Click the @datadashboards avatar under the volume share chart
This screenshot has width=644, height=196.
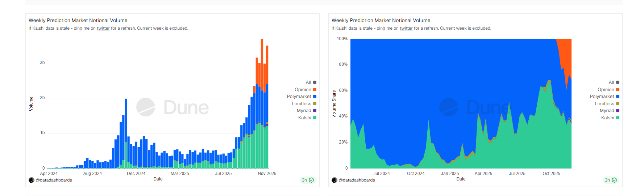[335, 180]
